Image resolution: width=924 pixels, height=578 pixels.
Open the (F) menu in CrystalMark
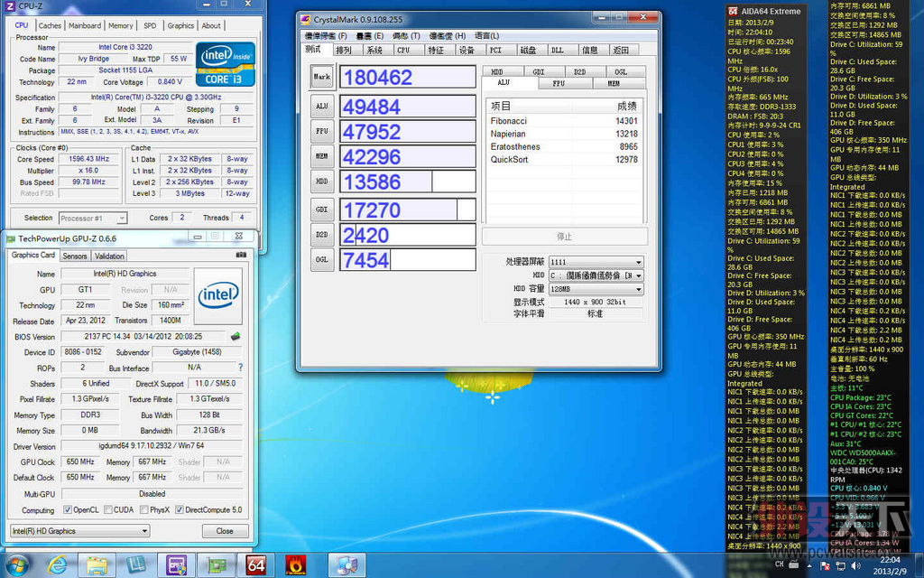326,36
